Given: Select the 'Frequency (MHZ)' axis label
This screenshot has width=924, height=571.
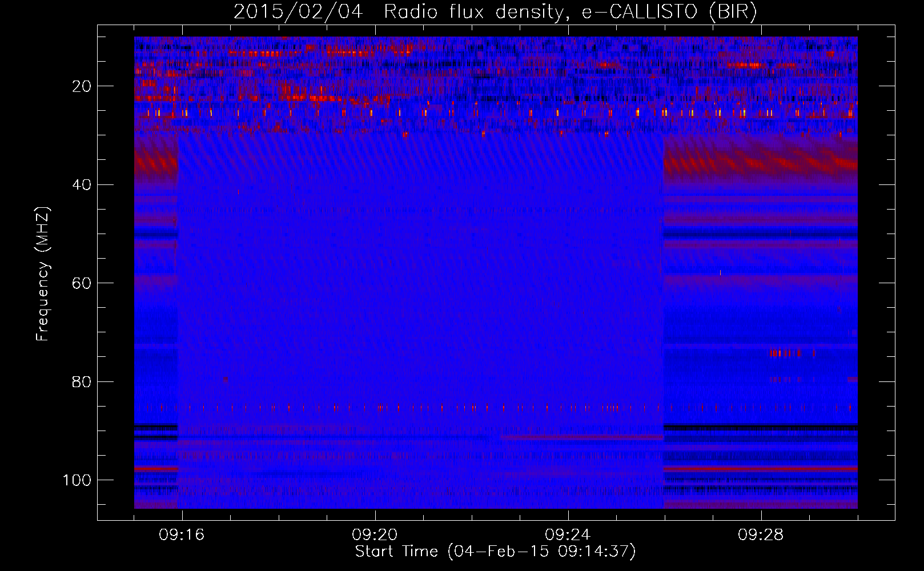Looking at the screenshot, I should pyautogui.click(x=43, y=274).
